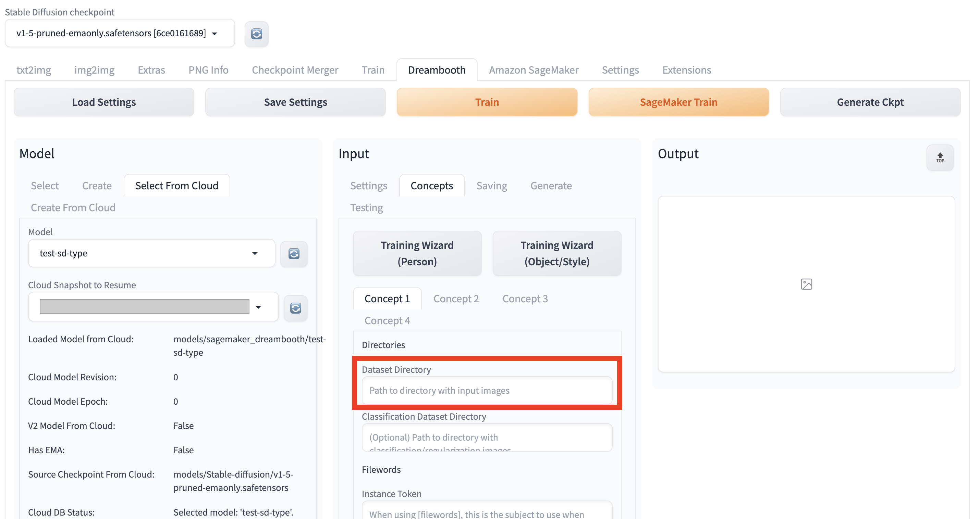Start SageMaker Train
Screen dimensions: 980x519
678,102
